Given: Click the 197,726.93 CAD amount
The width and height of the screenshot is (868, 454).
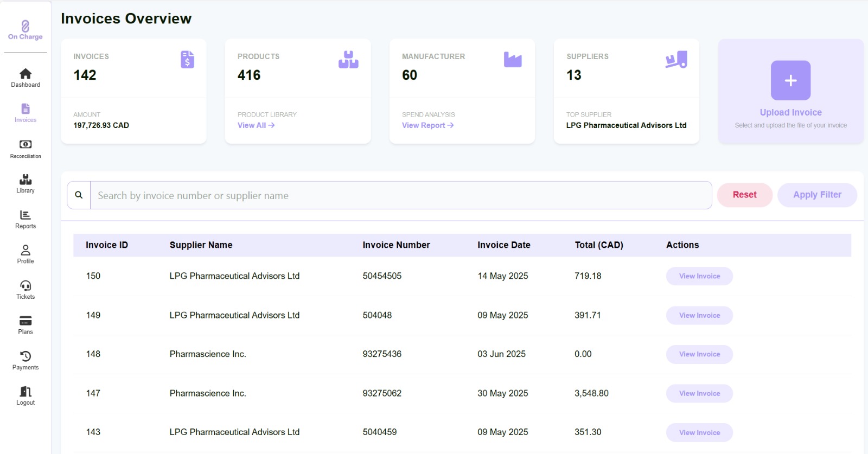Looking at the screenshot, I should point(101,125).
